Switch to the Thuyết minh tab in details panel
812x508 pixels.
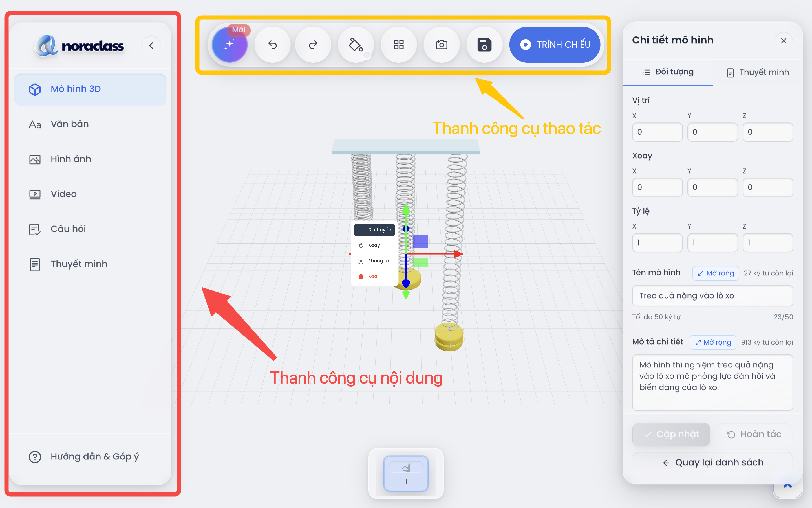758,72
